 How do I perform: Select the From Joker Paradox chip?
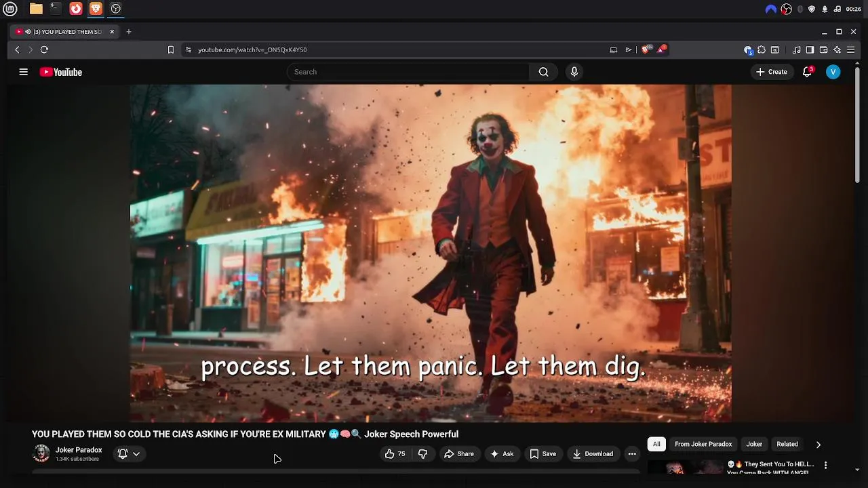[703, 444]
